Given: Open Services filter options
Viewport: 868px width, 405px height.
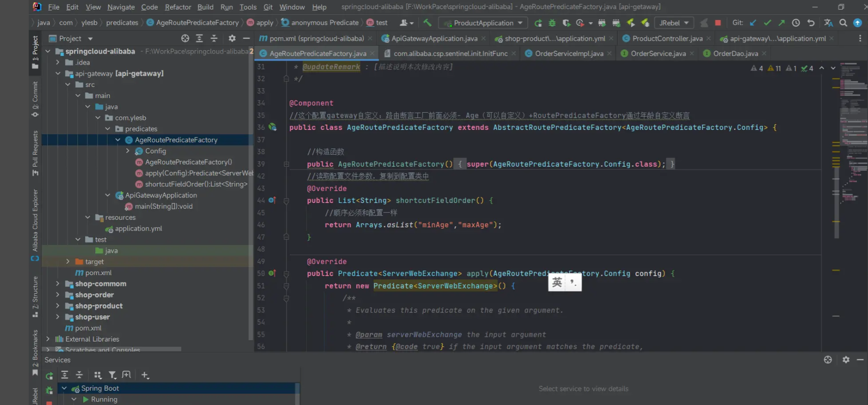Looking at the screenshot, I should pyautogui.click(x=112, y=375).
